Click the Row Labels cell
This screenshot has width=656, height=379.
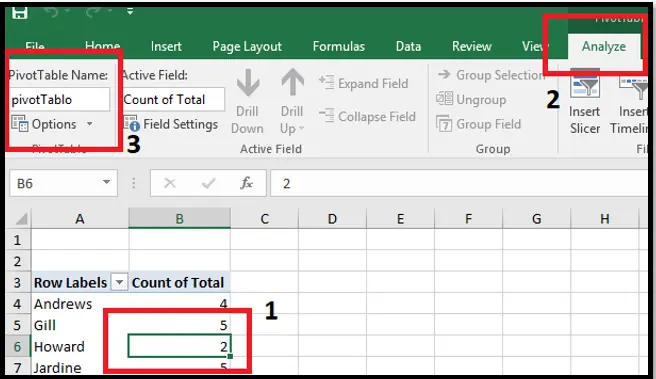[80, 282]
